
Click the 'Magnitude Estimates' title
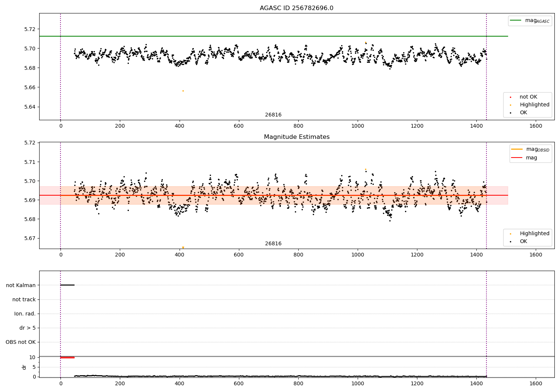coord(296,137)
